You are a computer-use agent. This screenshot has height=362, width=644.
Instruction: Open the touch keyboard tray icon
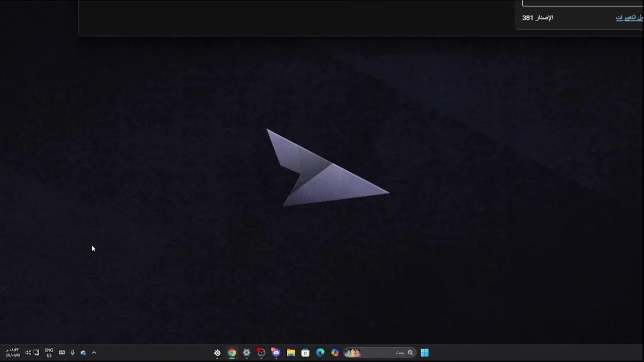coord(62,352)
